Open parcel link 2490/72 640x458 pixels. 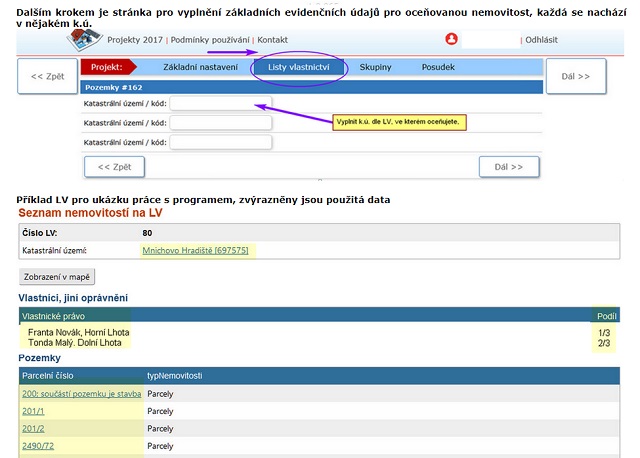click(x=38, y=446)
